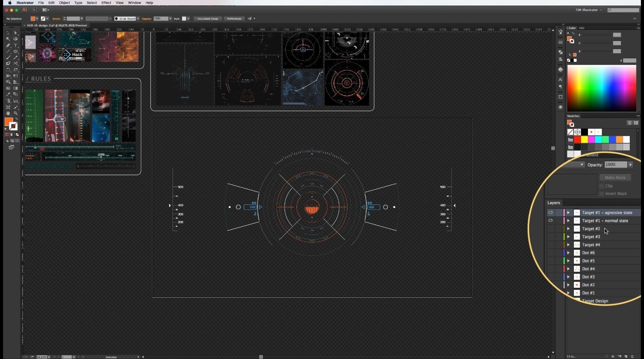The image size is (644, 359).
Task: Open the Character panel from the dock
Action: pyautogui.click(x=560, y=80)
